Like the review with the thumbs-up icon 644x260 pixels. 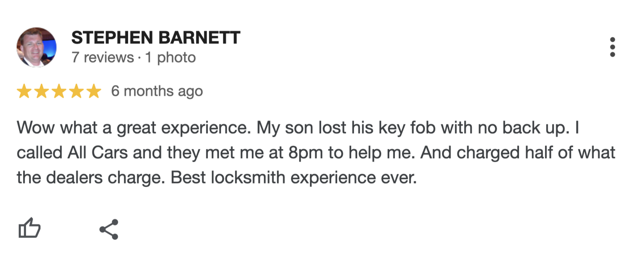pos(30,228)
